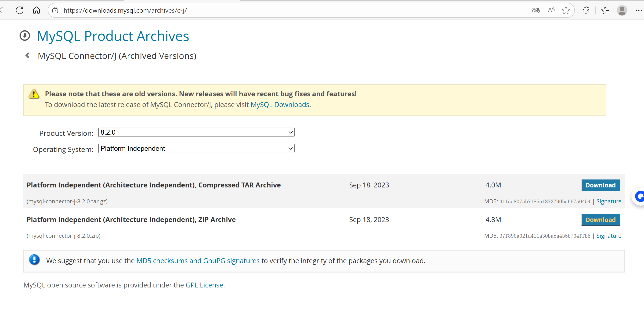644x330 pixels.
Task: Open browser settings and more menu
Action: pos(639,10)
